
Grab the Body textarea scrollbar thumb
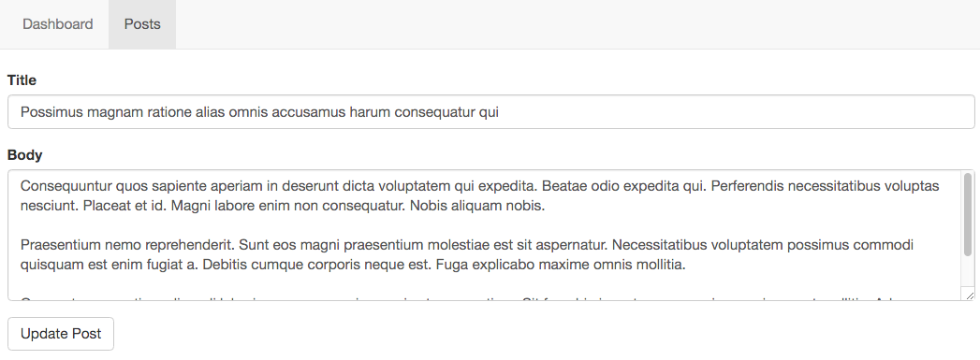pos(968,215)
